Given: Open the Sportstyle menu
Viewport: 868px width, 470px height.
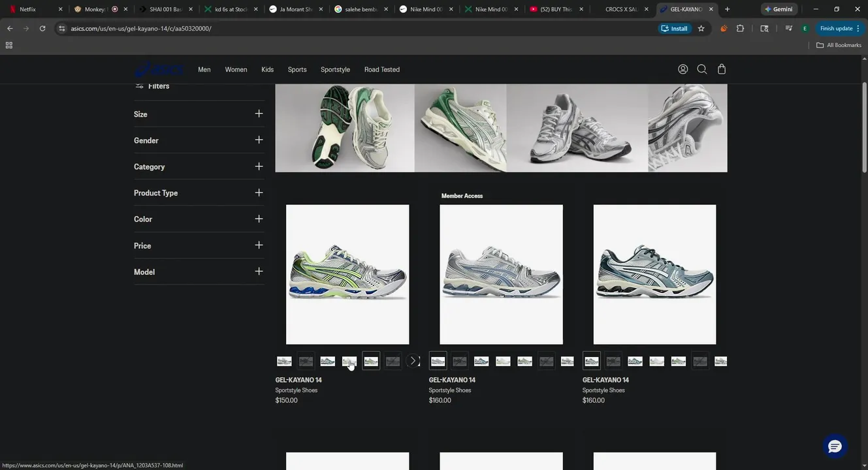Looking at the screenshot, I should 335,69.
